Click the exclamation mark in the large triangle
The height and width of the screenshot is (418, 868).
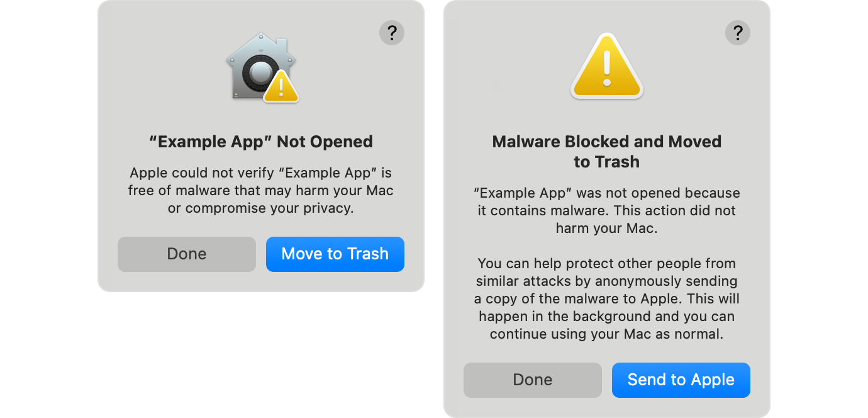(x=606, y=68)
